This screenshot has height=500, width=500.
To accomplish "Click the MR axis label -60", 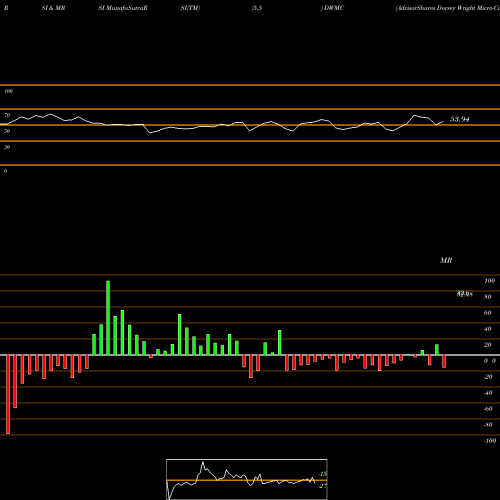I will pyautogui.click(x=488, y=409).
